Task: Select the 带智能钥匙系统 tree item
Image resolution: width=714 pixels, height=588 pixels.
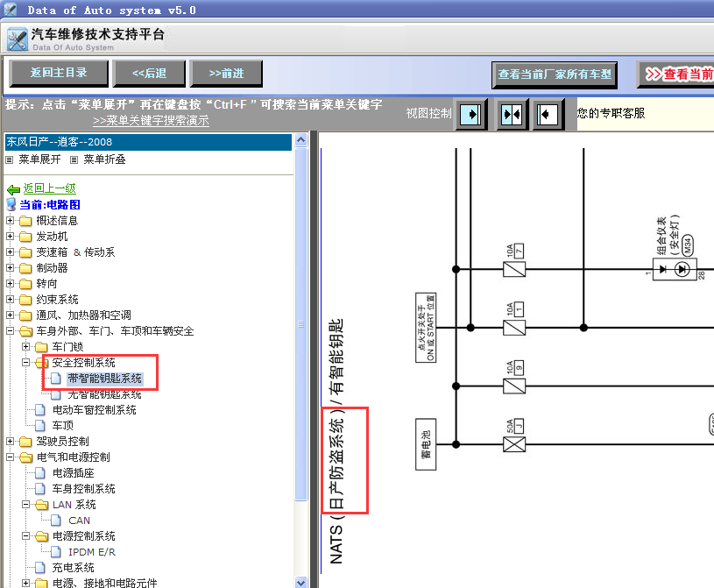Action: point(105,379)
